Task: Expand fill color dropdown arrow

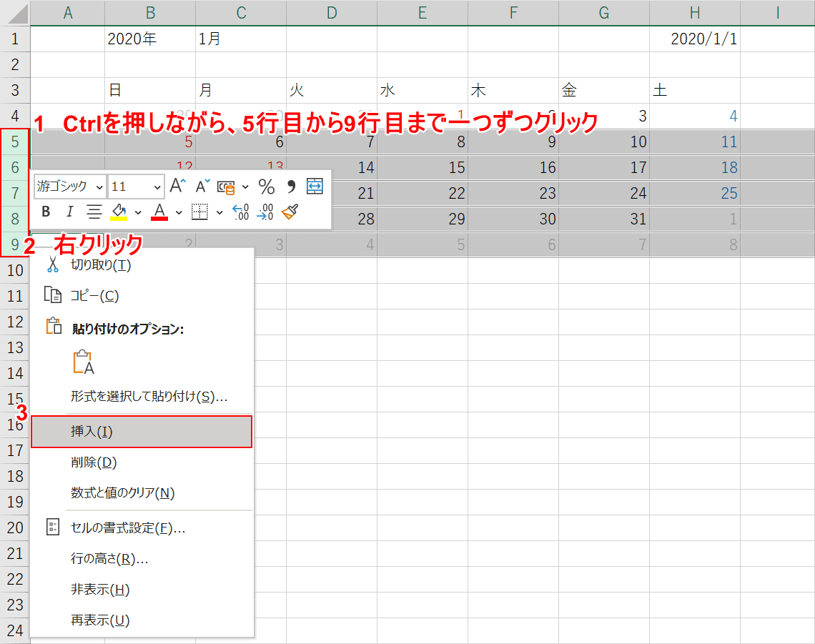Action: (138, 212)
